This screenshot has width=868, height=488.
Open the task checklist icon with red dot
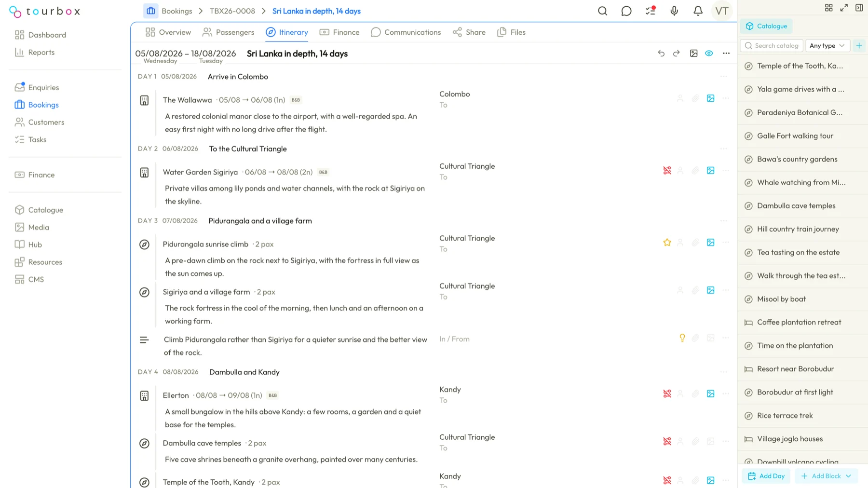pyautogui.click(x=651, y=11)
